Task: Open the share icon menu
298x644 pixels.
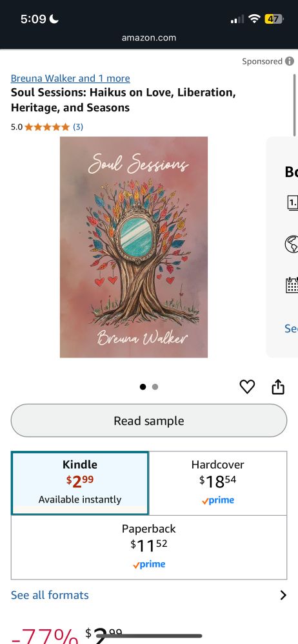Action: coord(278,387)
